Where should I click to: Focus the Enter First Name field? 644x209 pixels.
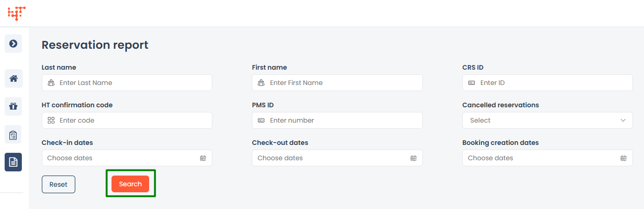tap(343, 83)
